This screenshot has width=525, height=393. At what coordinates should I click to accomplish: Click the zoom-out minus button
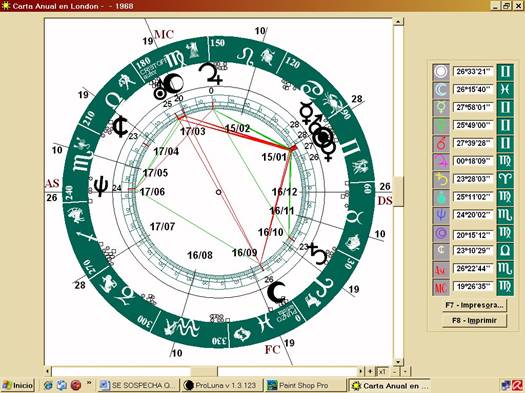coord(395,371)
